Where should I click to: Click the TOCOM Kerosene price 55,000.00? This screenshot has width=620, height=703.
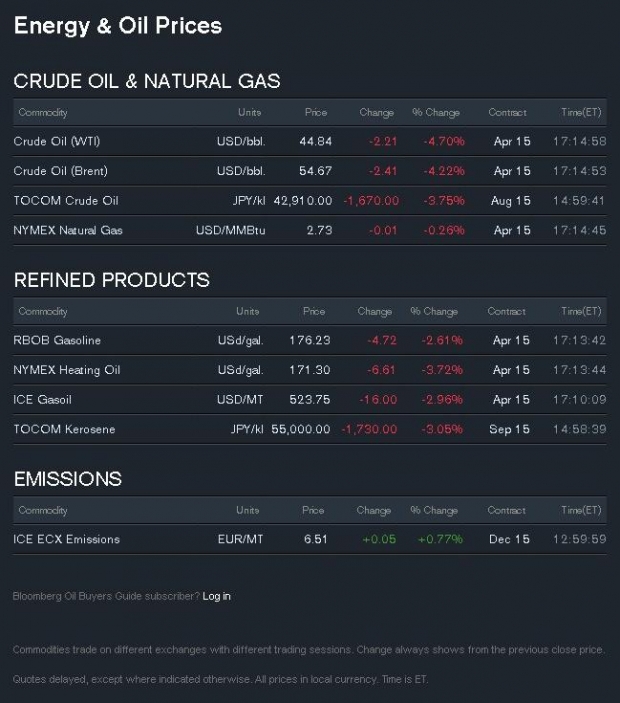click(301, 429)
